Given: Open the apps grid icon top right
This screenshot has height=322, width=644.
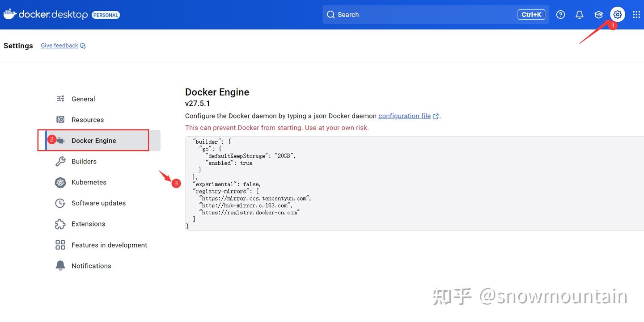Looking at the screenshot, I should pos(636,14).
